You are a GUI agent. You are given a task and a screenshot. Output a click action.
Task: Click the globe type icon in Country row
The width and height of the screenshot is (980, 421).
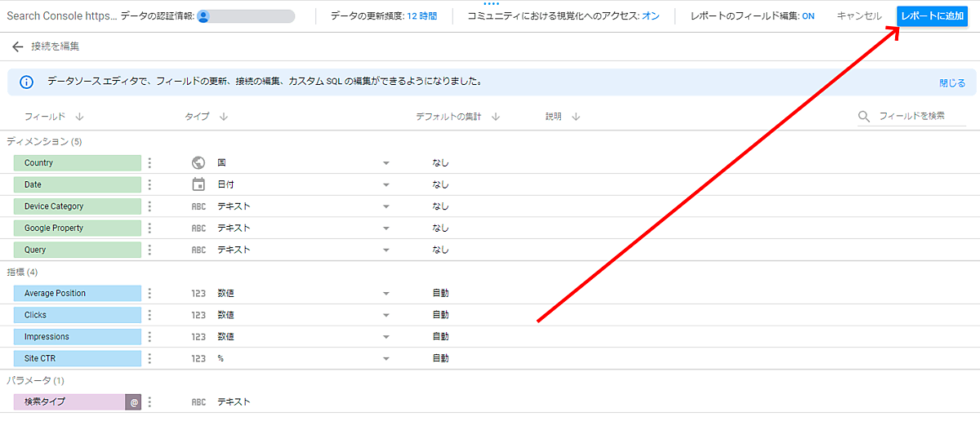(x=198, y=163)
